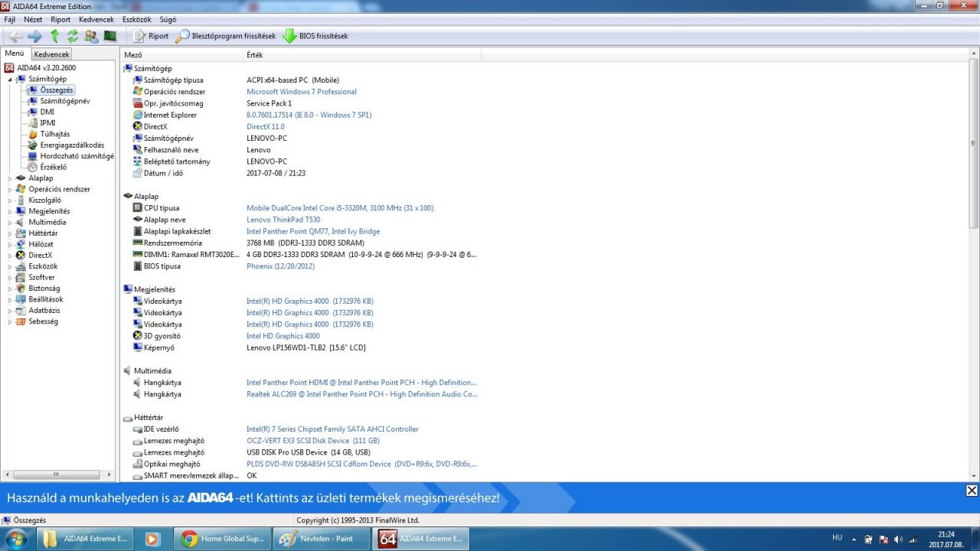Open BIOS frissítések in toolbar
The width and height of the screenshot is (980, 551).
[x=315, y=36]
